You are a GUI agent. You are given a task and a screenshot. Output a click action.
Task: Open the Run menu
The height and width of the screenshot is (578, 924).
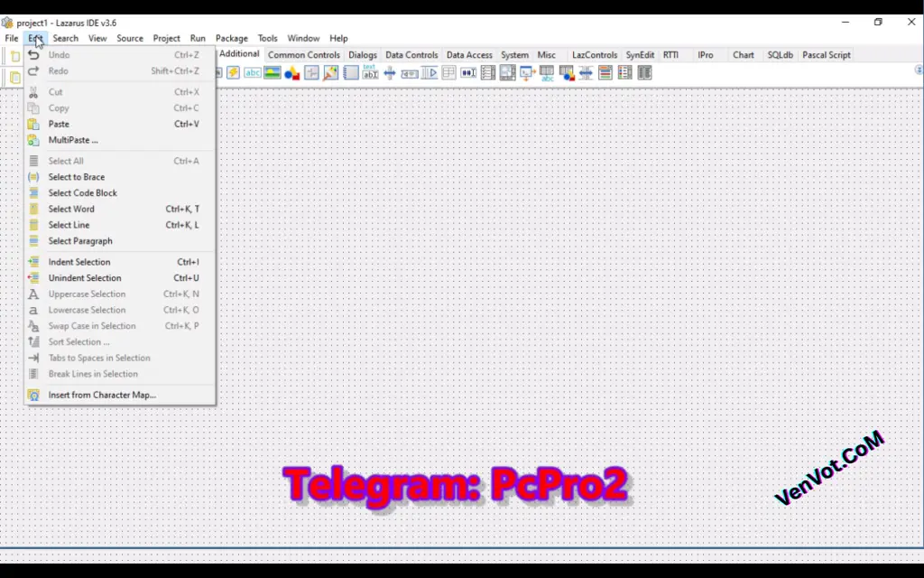[198, 38]
